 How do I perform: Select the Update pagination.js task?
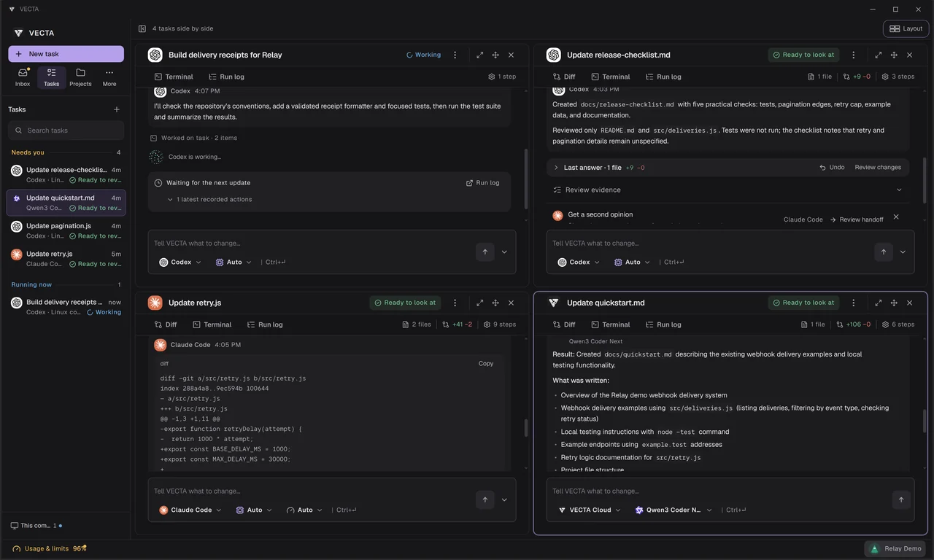click(x=66, y=230)
